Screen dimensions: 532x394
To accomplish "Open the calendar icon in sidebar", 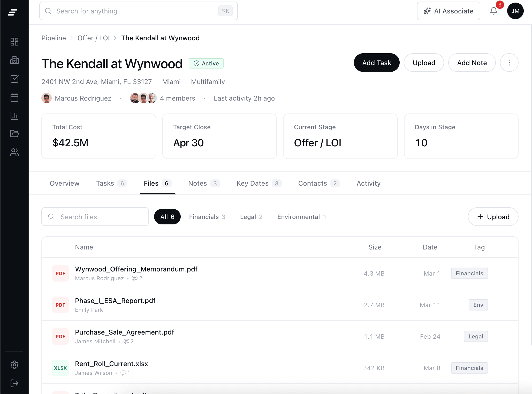I will (x=14, y=97).
